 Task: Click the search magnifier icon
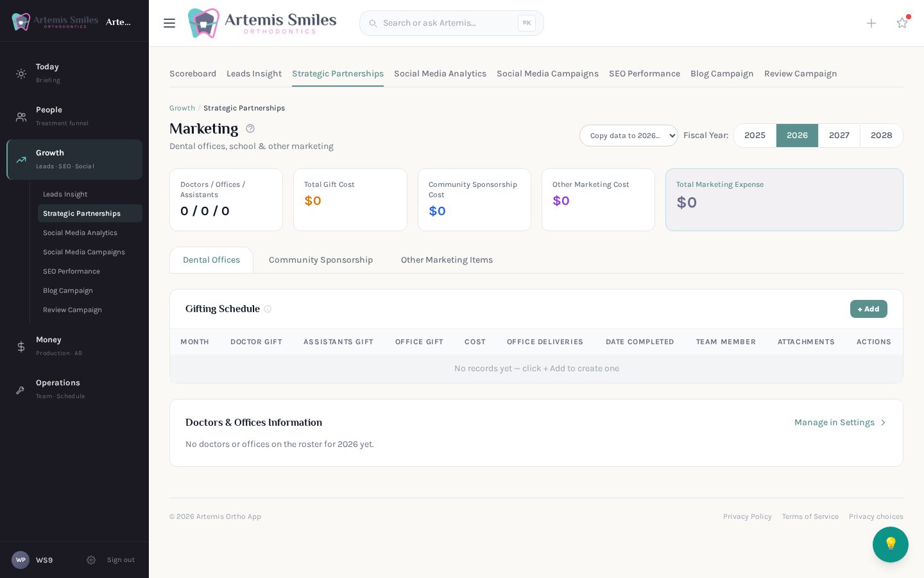(x=373, y=23)
